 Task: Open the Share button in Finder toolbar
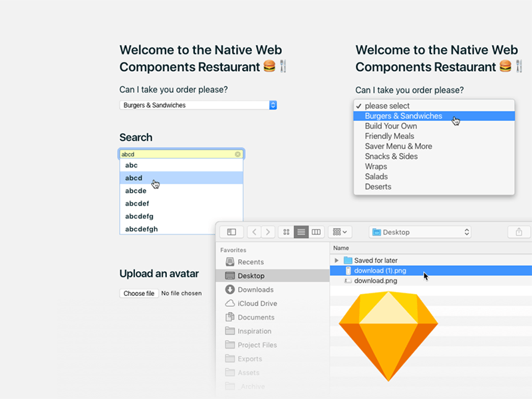tap(518, 231)
